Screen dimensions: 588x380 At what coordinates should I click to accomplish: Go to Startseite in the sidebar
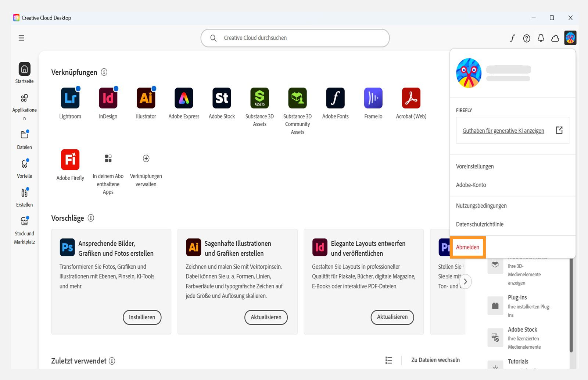coord(24,73)
